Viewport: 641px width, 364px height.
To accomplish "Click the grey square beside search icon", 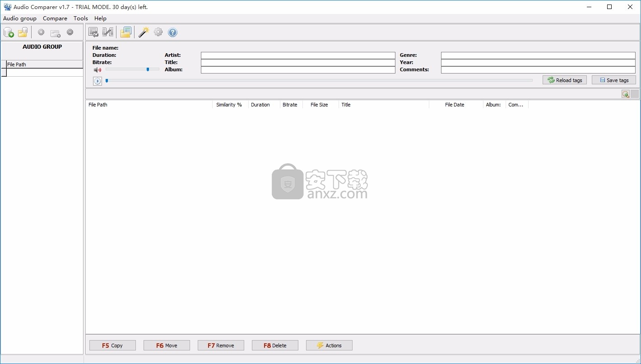I will [635, 94].
